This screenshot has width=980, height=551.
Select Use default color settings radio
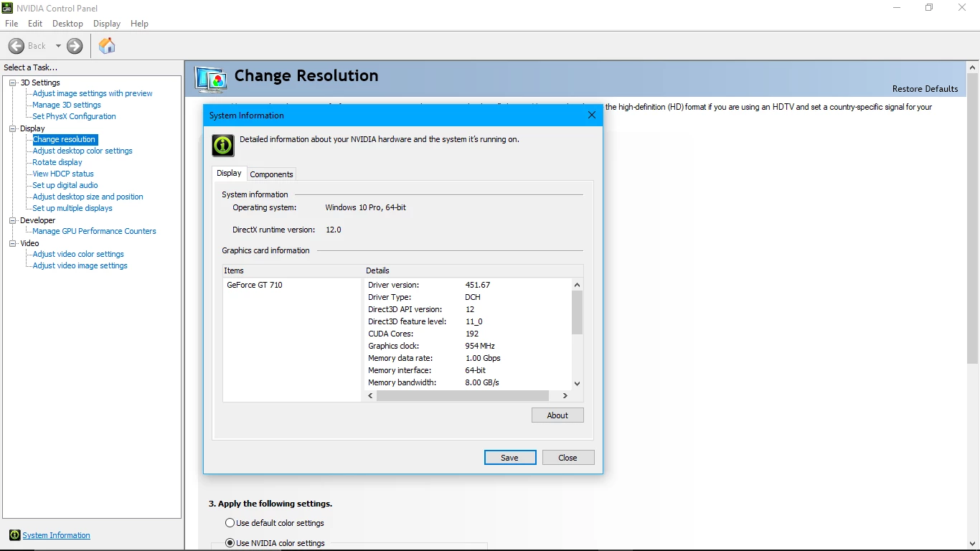230,523
